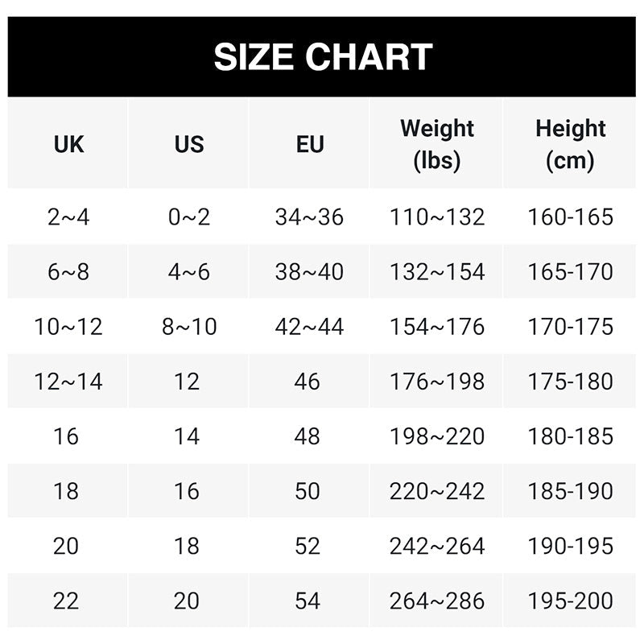
Task: Select the weight 176~198 cell
Action: (x=437, y=381)
